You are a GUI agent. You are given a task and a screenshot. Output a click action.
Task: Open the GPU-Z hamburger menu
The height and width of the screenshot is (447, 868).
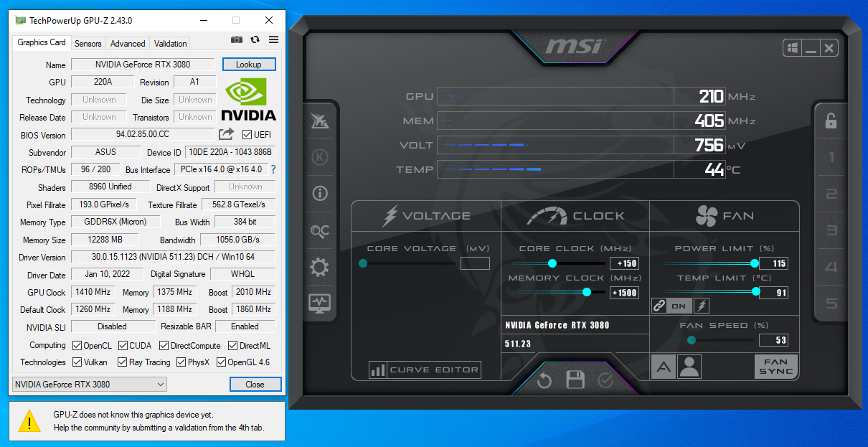pyautogui.click(x=273, y=39)
